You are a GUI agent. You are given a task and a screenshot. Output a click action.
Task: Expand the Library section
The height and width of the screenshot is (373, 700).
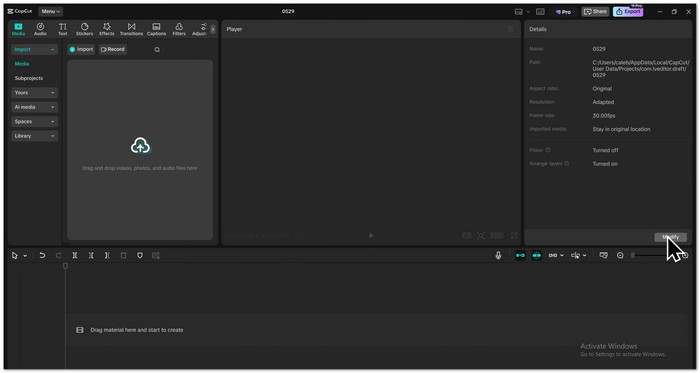pyautogui.click(x=34, y=136)
